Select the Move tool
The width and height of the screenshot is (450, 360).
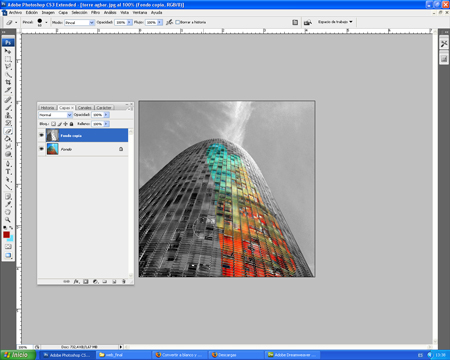(x=8, y=51)
